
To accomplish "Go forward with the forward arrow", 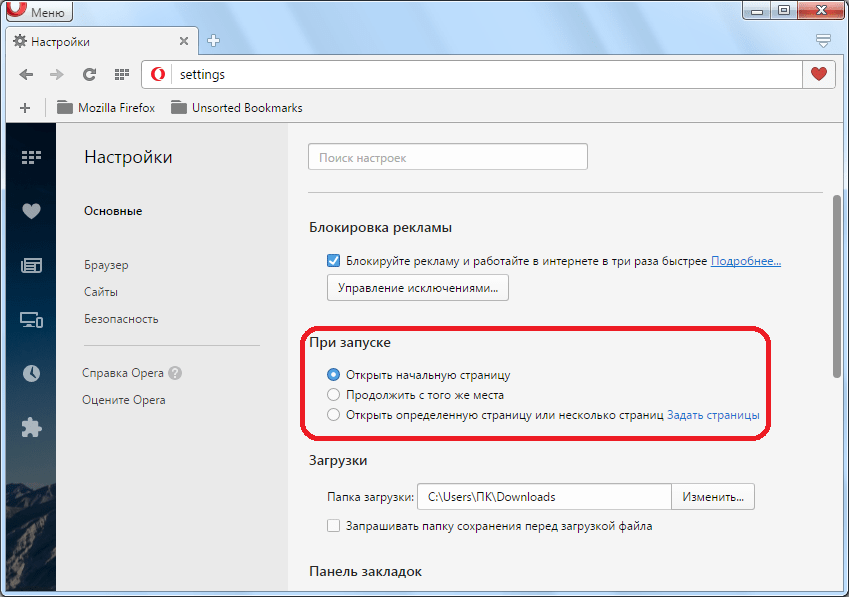I will [x=57, y=75].
